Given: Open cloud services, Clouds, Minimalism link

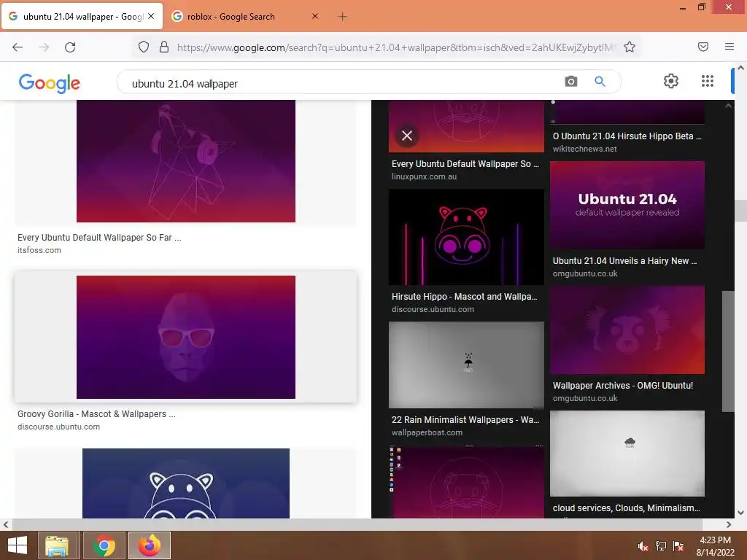Looking at the screenshot, I should click(x=627, y=507).
